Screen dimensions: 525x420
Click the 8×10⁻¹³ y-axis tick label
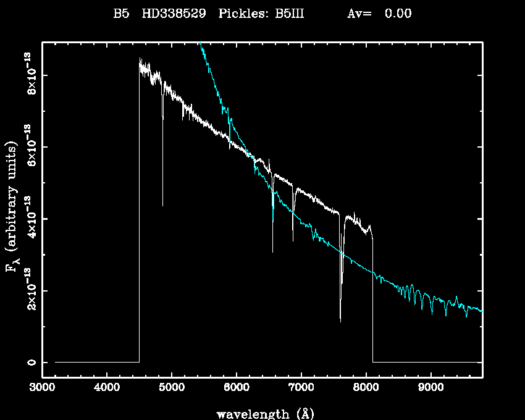(30, 74)
